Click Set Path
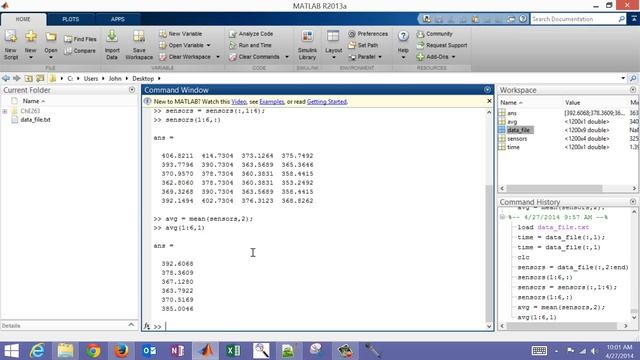The width and height of the screenshot is (640, 360). coord(363,45)
